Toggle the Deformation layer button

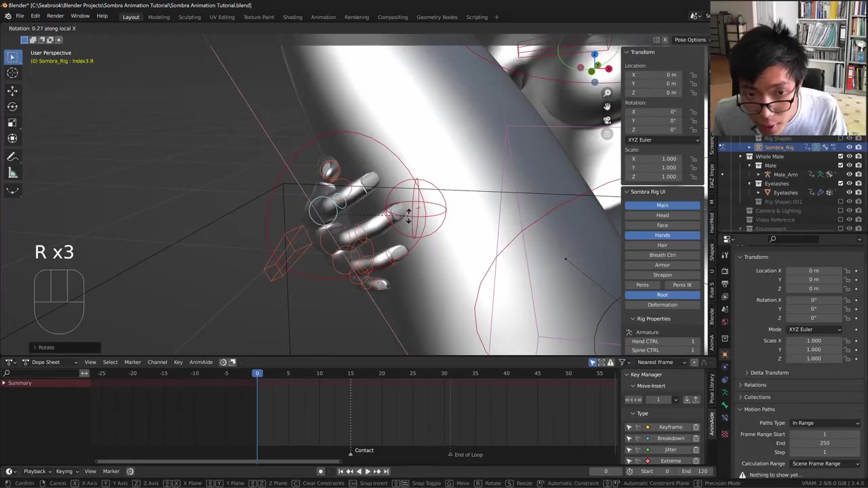pos(662,305)
